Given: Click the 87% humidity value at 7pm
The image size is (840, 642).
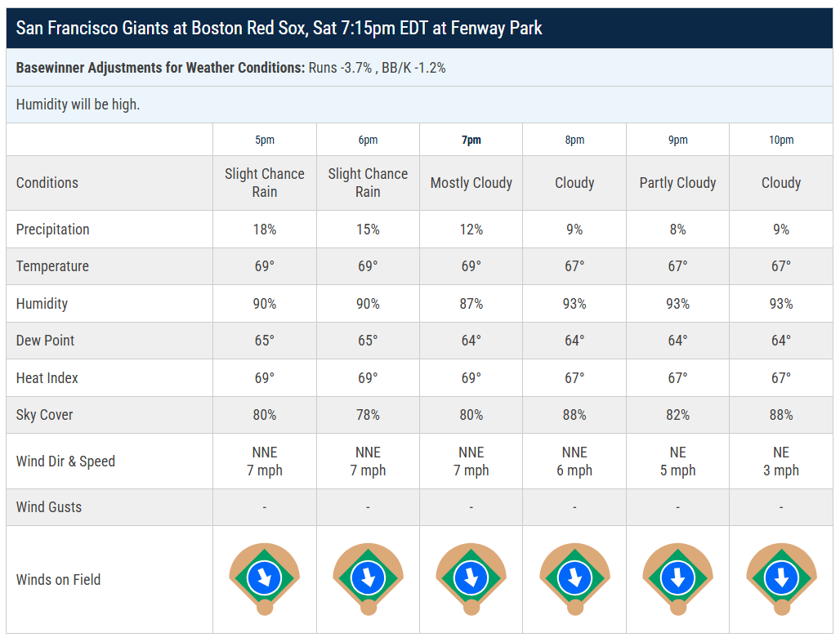Looking at the screenshot, I should pos(471,304).
